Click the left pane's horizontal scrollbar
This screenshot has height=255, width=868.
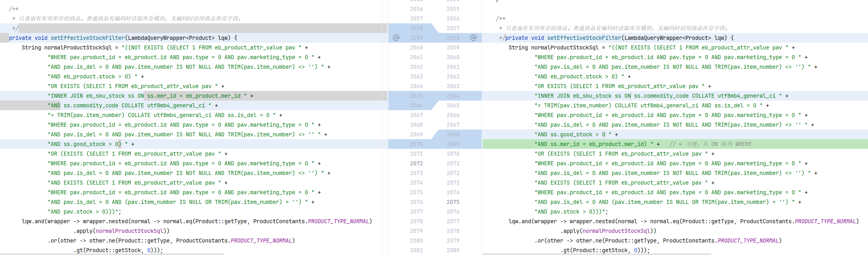pyautogui.click(x=112, y=254)
